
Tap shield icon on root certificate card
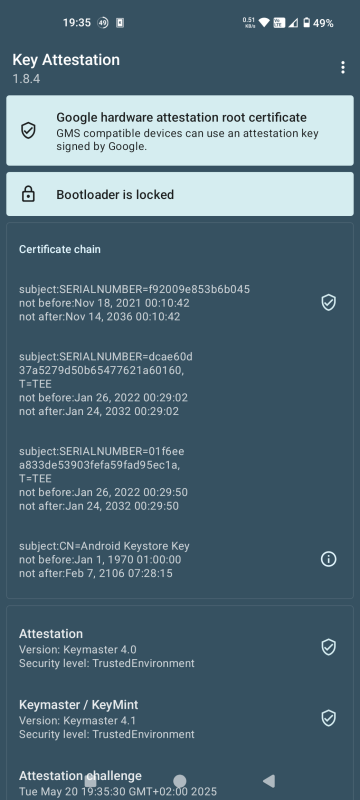click(x=28, y=131)
